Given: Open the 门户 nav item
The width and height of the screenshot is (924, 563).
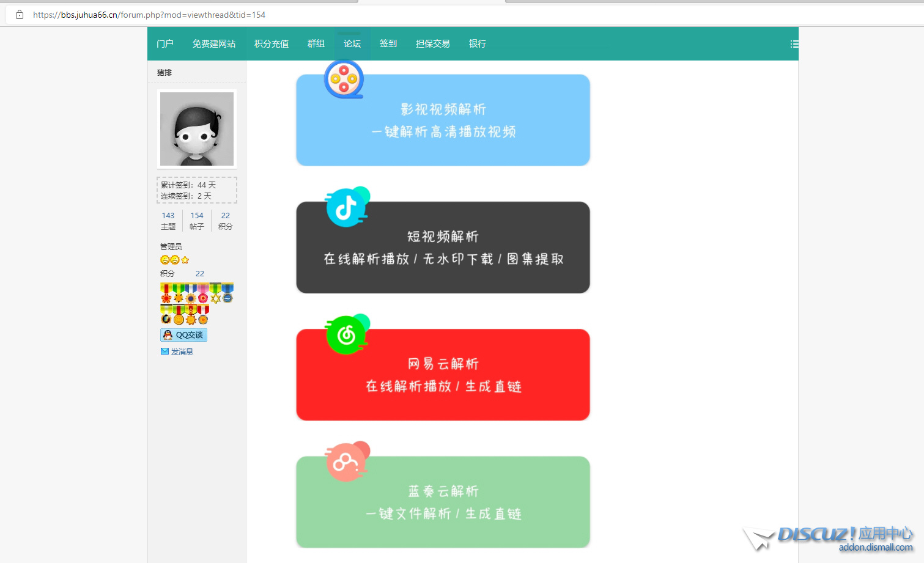Looking at the screenshot, I should click(x=165, y=44).
